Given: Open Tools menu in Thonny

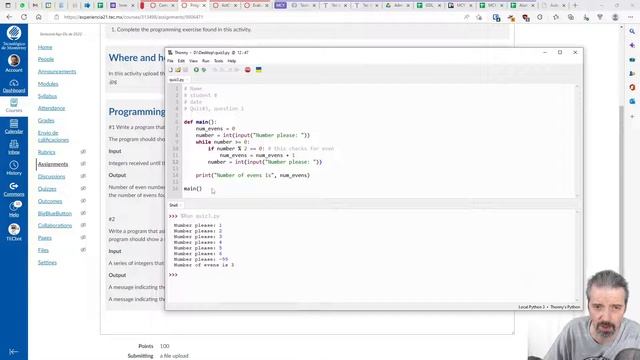Looking at the screenshot, I should coord(219,61).
